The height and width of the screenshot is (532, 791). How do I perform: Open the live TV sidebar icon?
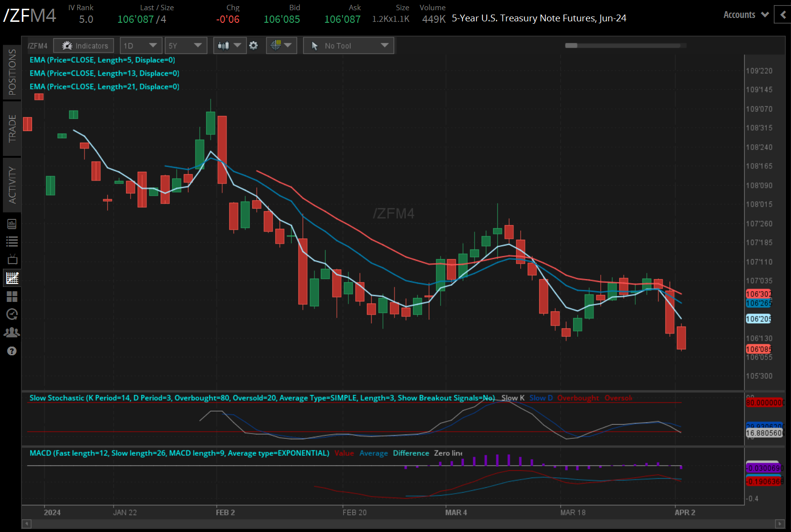12,259
